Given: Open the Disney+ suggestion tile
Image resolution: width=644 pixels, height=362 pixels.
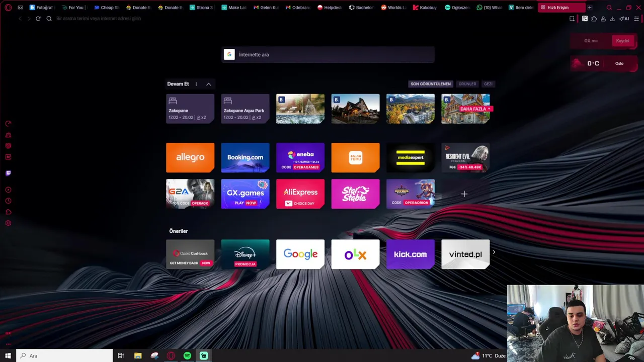Looking at the screenshot, I should click(x=245, y=254).
